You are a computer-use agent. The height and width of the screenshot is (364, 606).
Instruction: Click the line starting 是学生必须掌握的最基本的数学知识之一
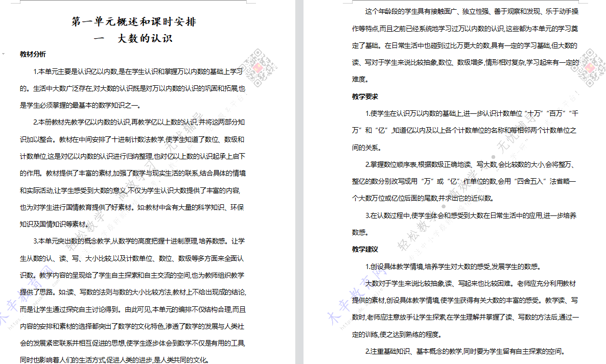(x=81, y=105)
